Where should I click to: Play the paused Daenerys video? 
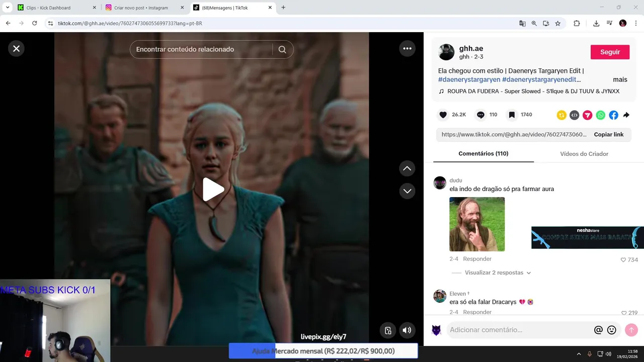click(x=213, y=190)
